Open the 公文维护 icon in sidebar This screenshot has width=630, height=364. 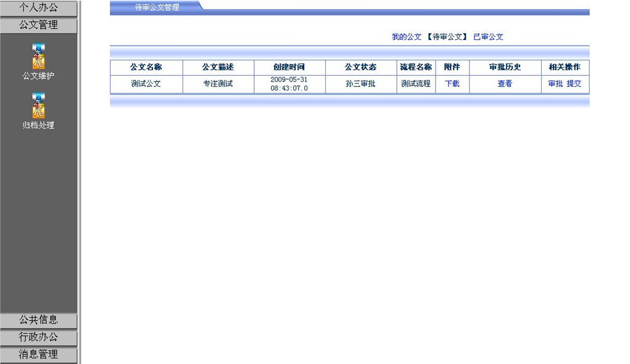pos(39,57)
